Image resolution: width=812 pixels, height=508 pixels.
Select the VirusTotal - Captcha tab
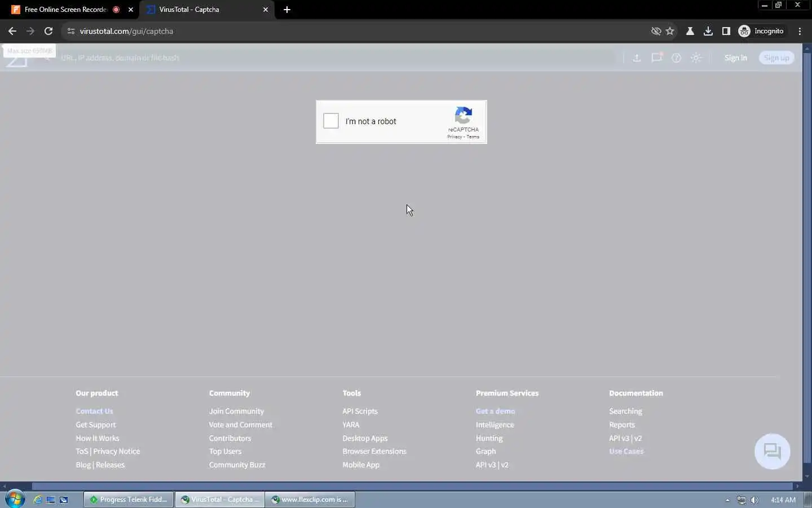(206, 10)
